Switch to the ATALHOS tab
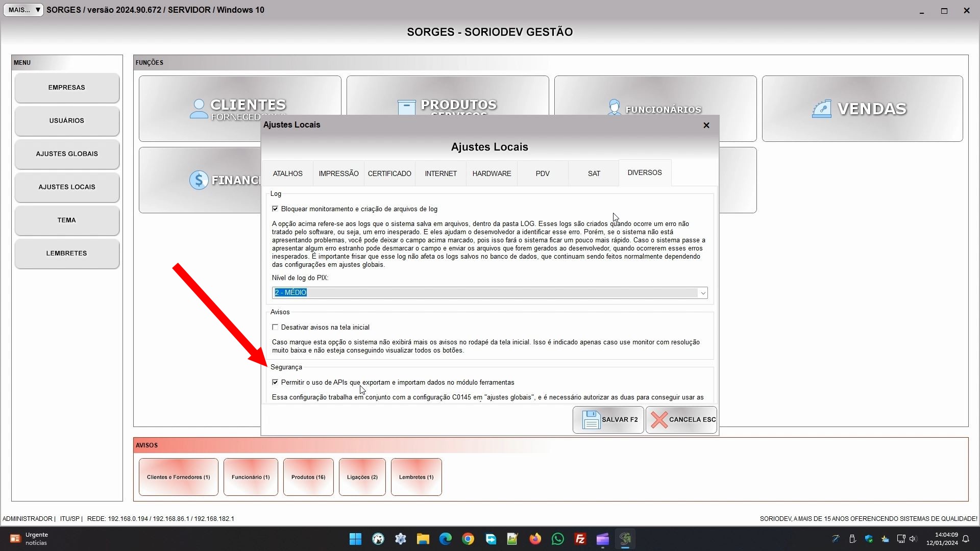The height and width of the screenshot is (551, 980). click(287, 173)
